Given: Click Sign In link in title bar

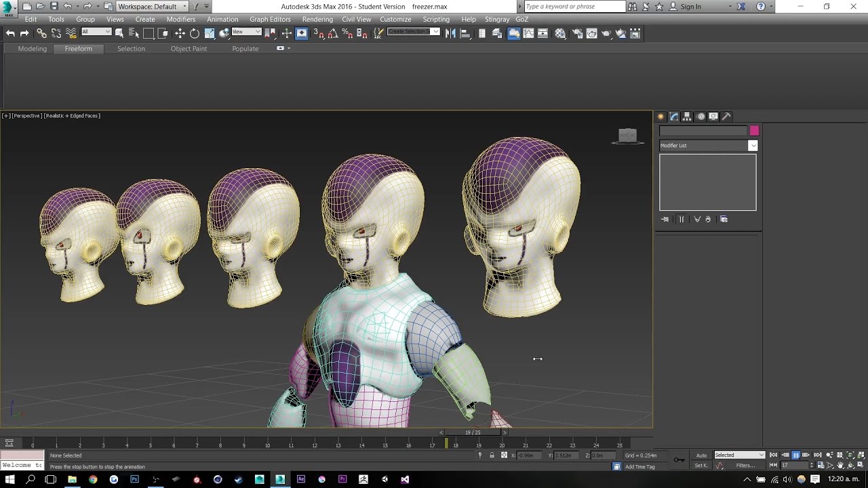Looking at the screenshot, I should tap(691, 7).
